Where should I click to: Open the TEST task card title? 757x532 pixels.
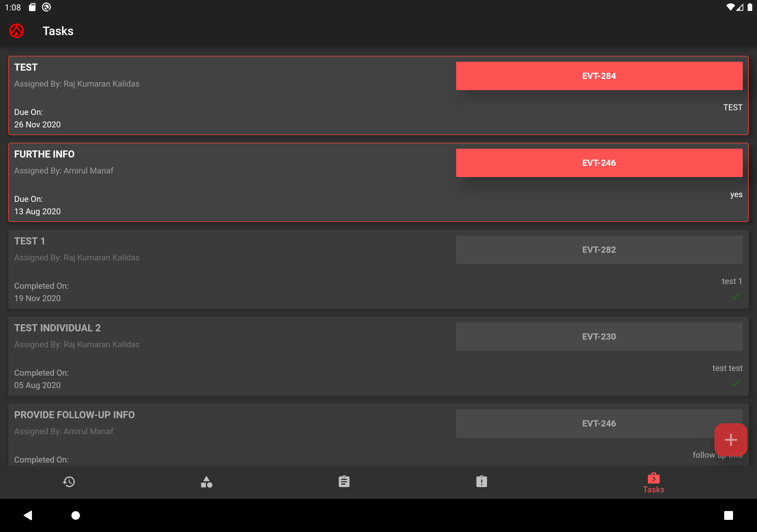click(x=26, y=67)
